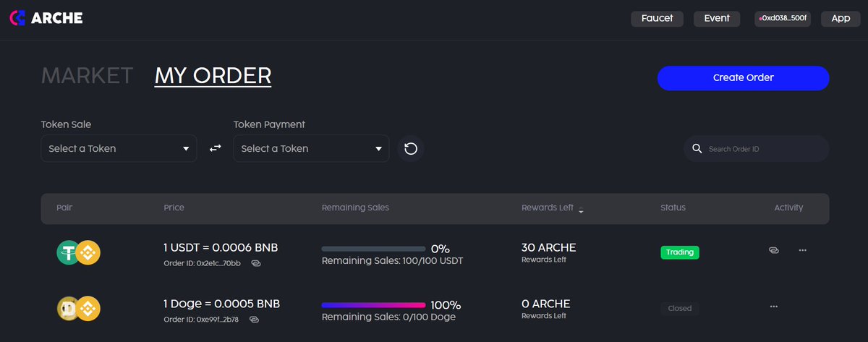The width and height of the screenshot is (868, 342).
Task: Focus the Search Order ID field
Action: [x=757, y=148]
